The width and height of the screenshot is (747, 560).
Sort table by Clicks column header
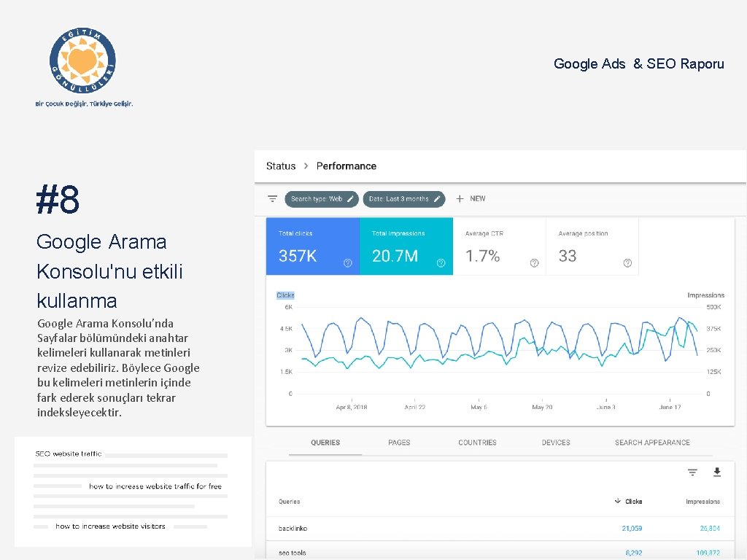coord(633,502)
